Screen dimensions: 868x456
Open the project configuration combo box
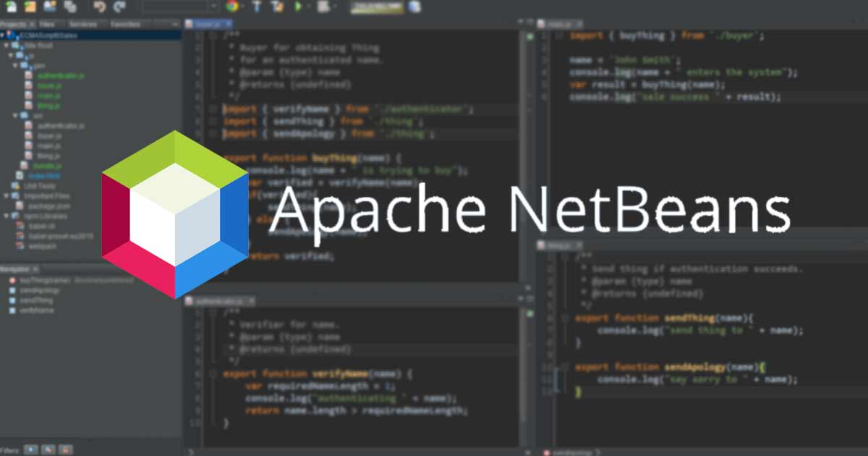(179, 7)
